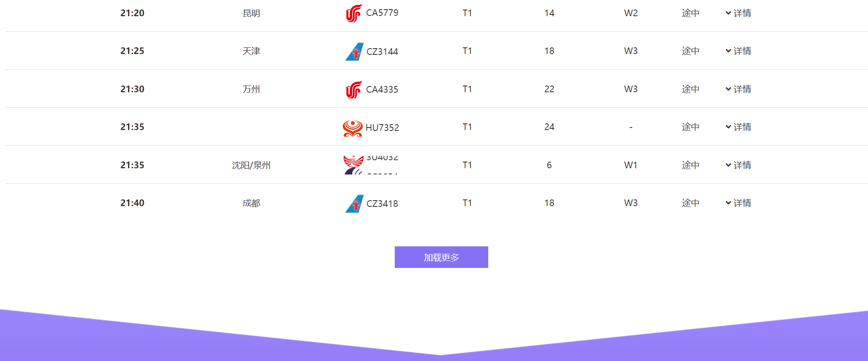Click the 途中 status for flight CZ3144
This screenshot has width=868, height=361.
690,51
